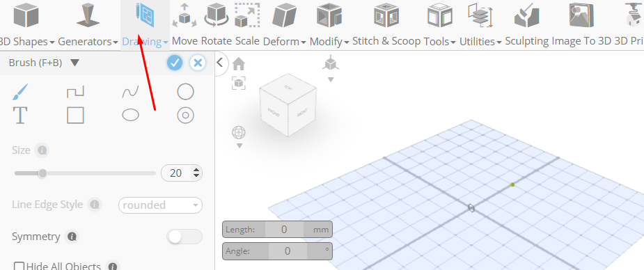Image resolution: width=644 pixels, height=270 pixels.
Task: Open the Tools cube icon
Action: click(x=439, y=15)
